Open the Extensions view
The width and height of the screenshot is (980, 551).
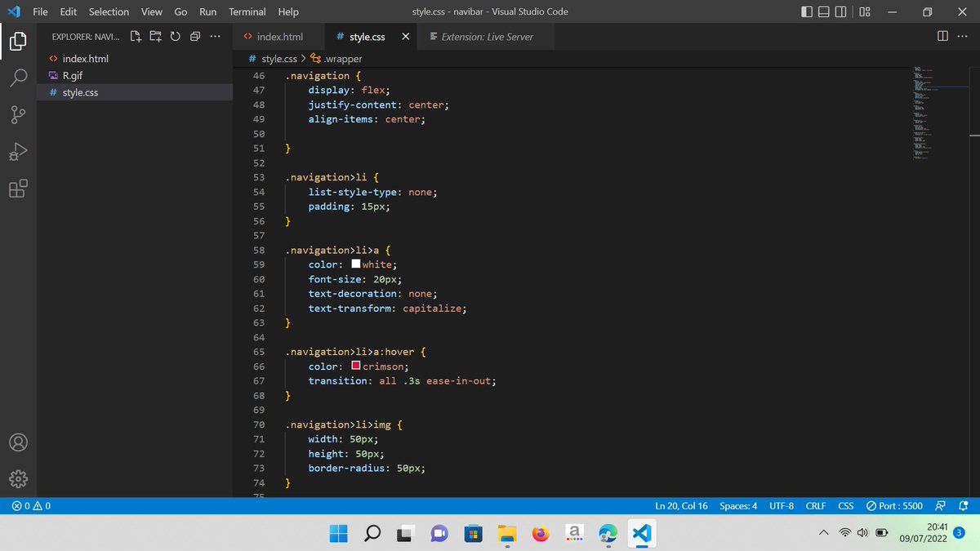tap(18, 189)
